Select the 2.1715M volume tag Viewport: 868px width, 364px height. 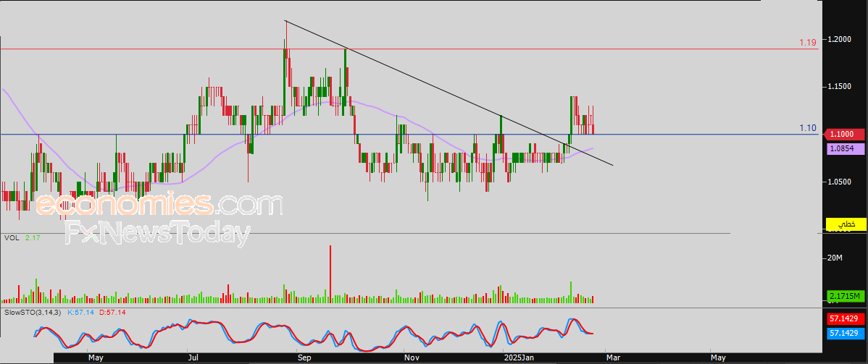[846, 297]
